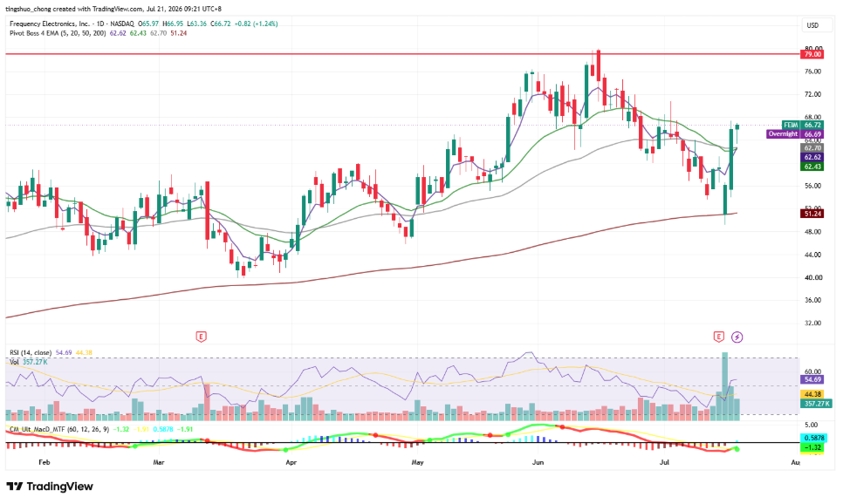Click the red 79.00 price line label
Image resolution: width=843 pixels, height=504 pixels.
coord(812,54)
